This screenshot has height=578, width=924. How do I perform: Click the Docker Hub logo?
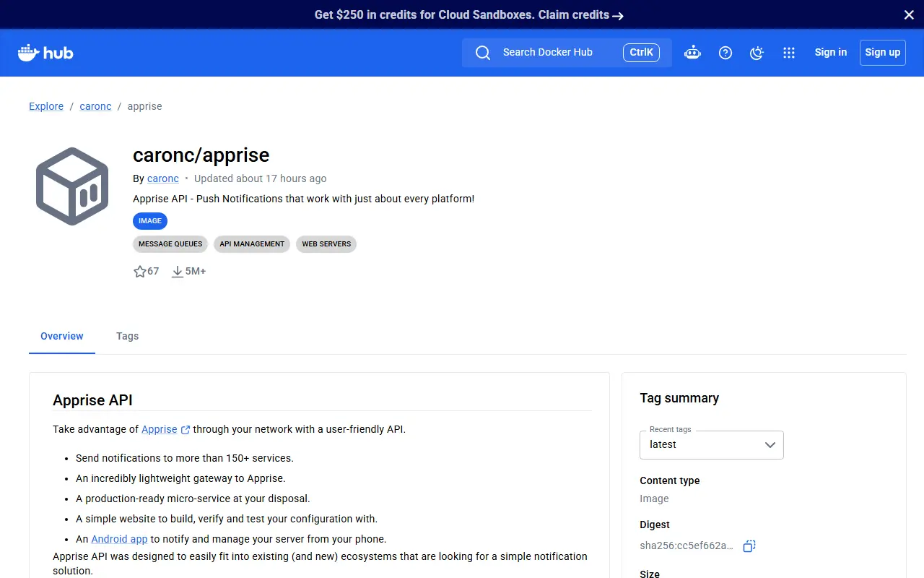45,53
